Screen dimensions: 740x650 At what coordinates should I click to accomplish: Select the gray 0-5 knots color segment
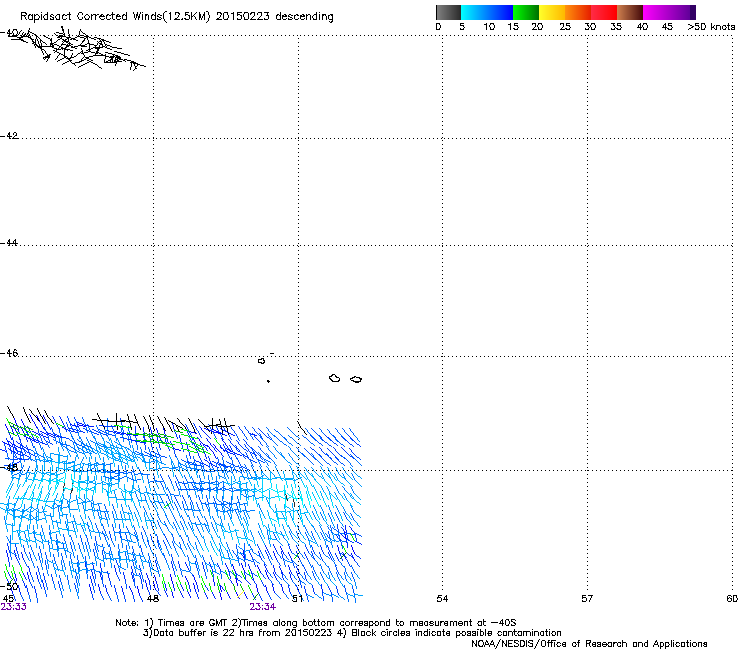click(x=448, y=12)
